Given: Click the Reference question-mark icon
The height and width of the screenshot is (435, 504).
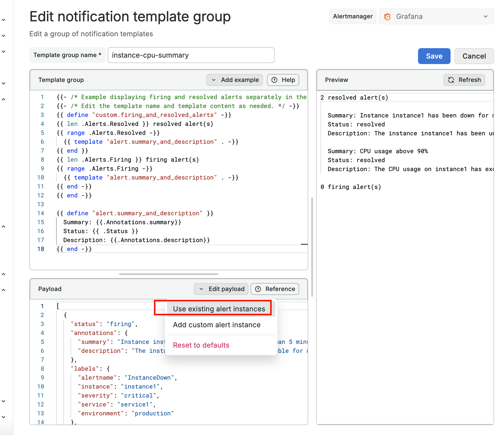Looking at the screenshot, I should 258,289.
